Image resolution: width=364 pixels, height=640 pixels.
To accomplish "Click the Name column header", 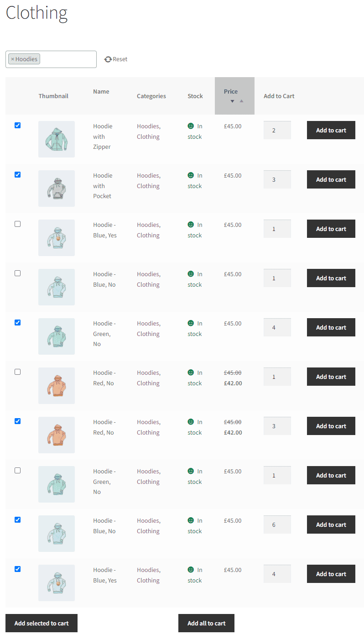I will tap(101, 91).
